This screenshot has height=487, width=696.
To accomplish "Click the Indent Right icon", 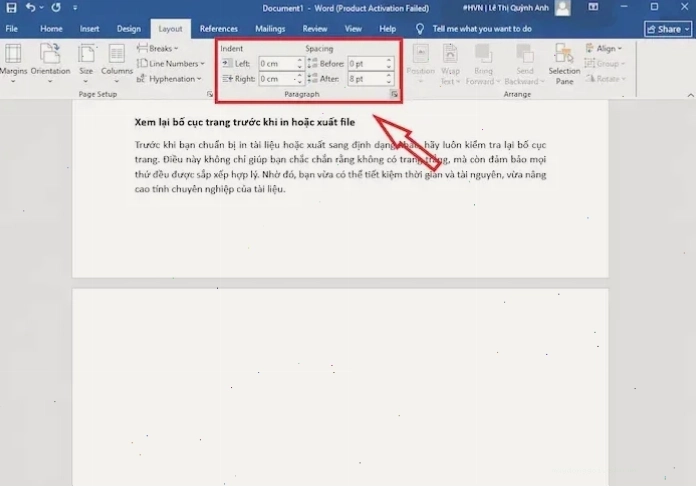I will [x=227, y=79].
